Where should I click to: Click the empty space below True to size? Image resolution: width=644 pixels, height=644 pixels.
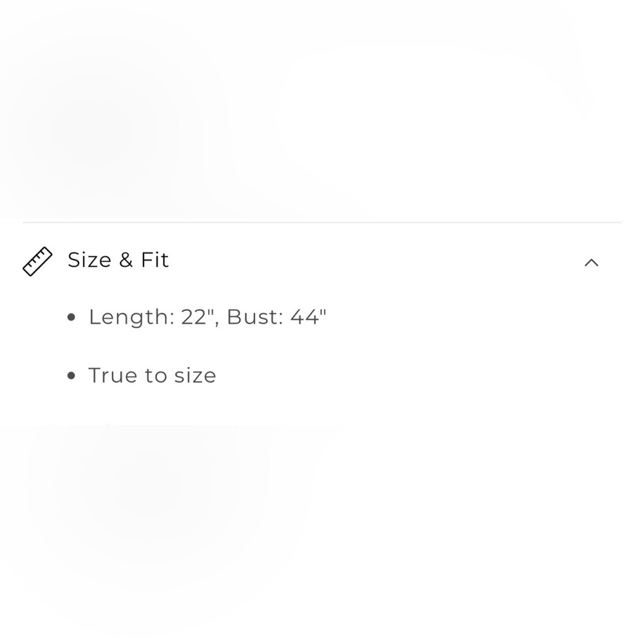(322, 515)
